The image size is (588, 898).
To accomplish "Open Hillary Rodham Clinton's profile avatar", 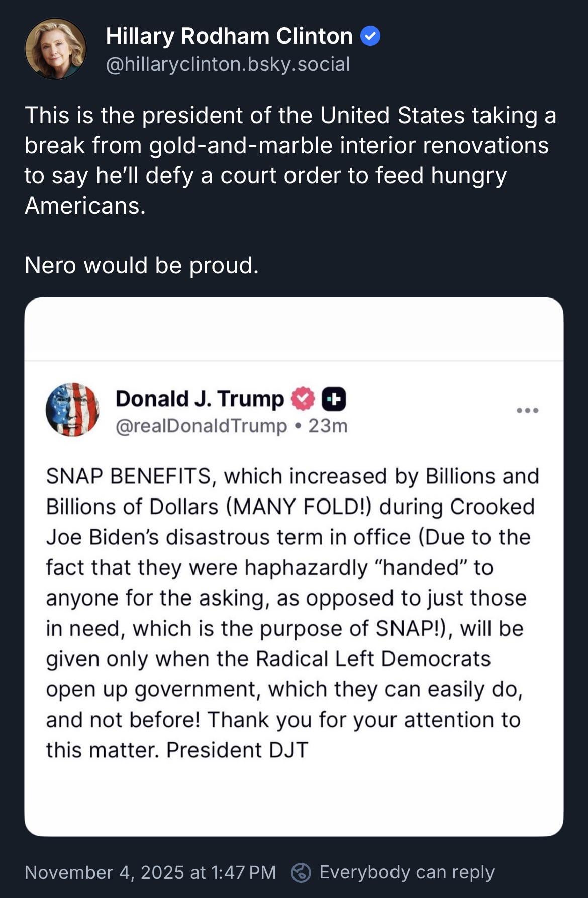I will 55,49.
